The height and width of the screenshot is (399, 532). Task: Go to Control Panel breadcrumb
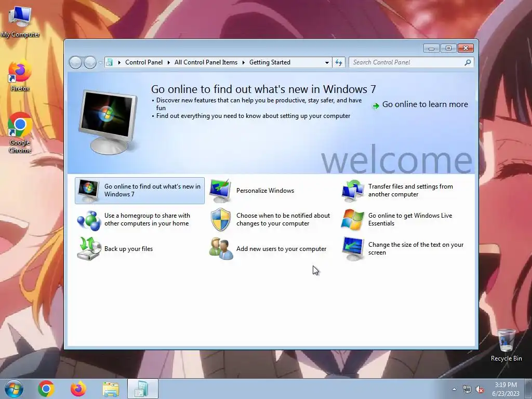144,62
